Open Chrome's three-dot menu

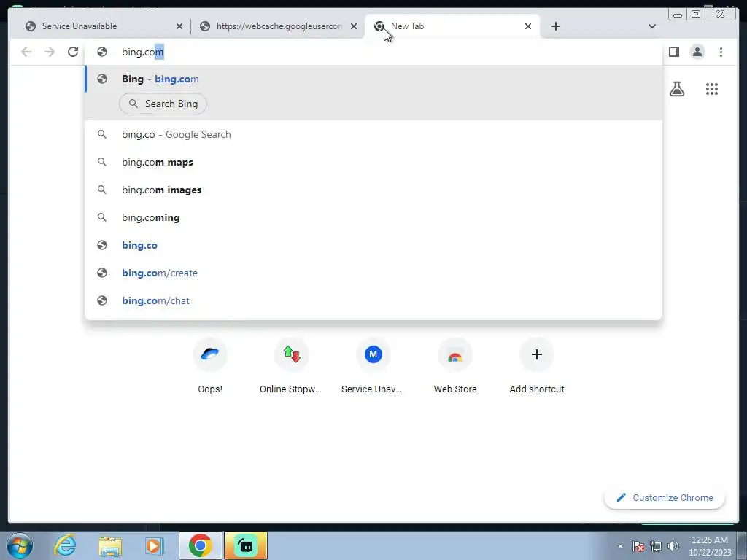721,52
